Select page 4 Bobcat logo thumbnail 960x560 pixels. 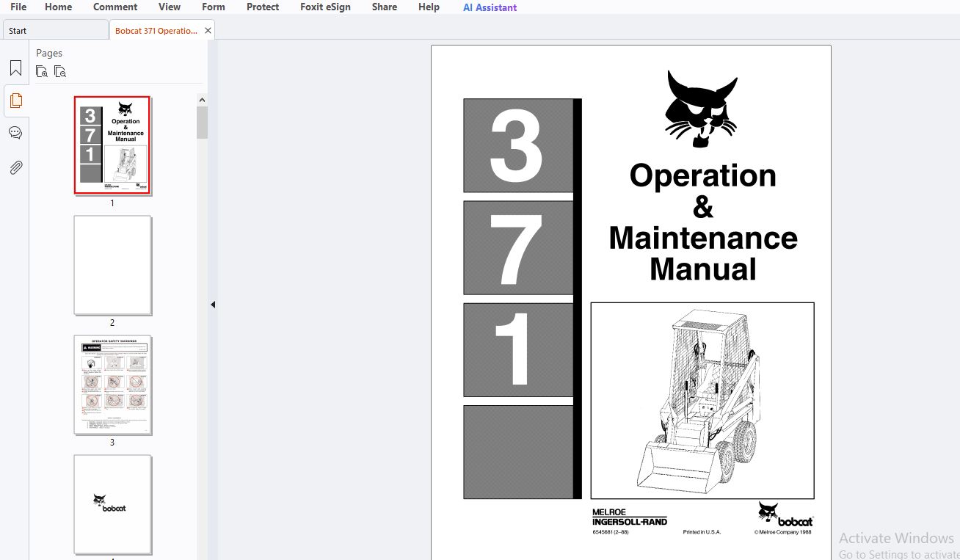[x=112, y=504]
